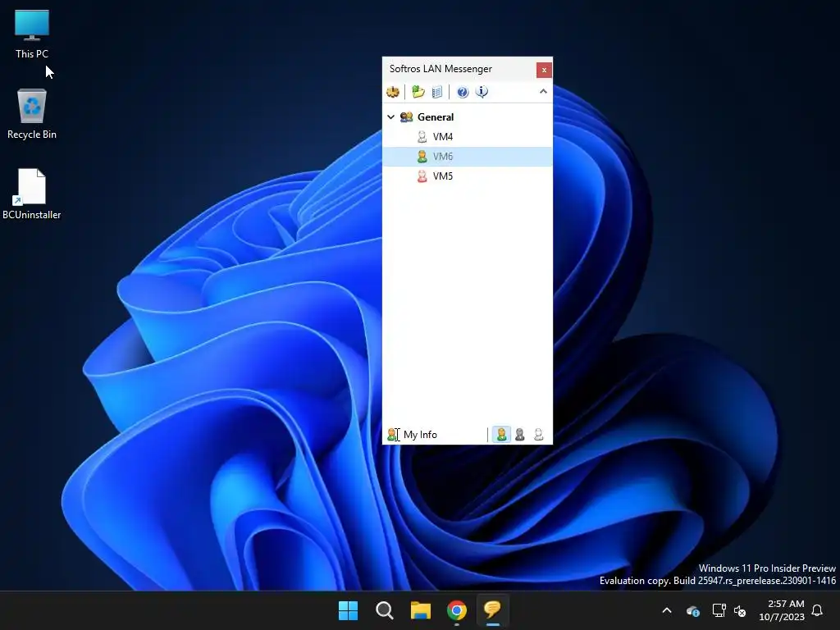
Task: Open Settings gear in messenger toolbar
Action: tap(393, 92)
